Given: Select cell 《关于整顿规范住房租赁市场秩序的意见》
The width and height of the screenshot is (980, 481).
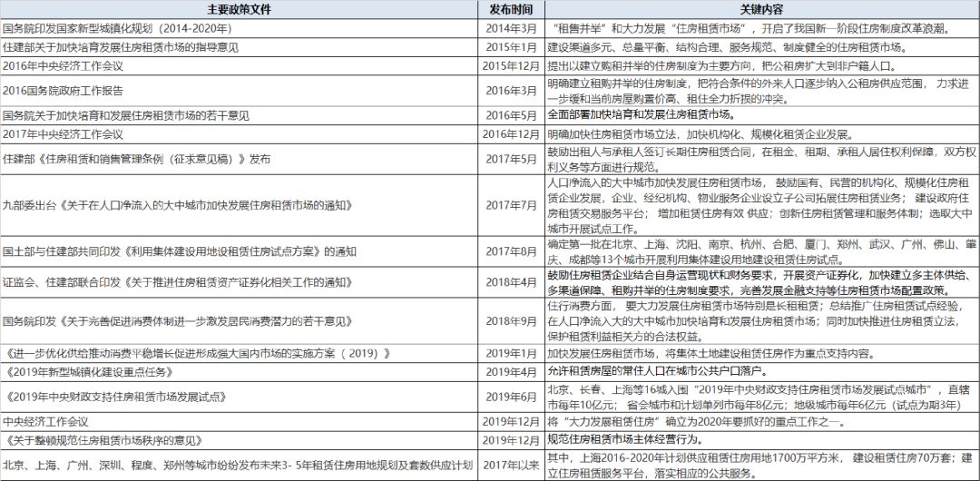Looking at the screenshot, I should pos(240,440).
